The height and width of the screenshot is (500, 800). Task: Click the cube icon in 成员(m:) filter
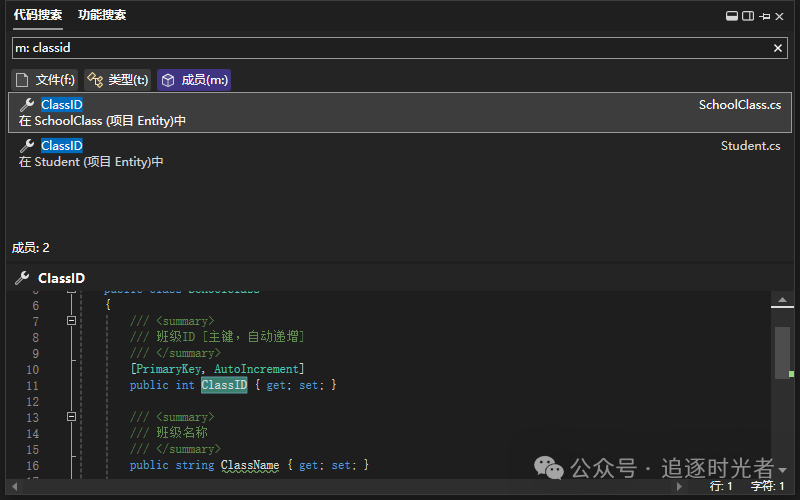[168, 80]
